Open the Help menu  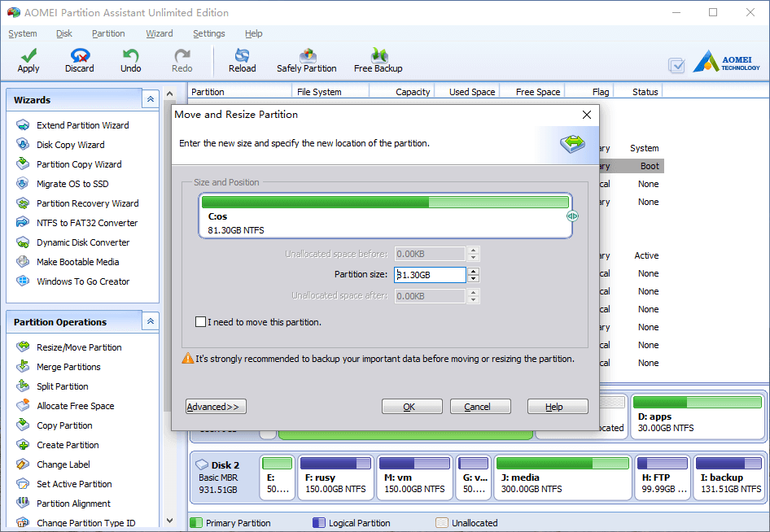253,33
